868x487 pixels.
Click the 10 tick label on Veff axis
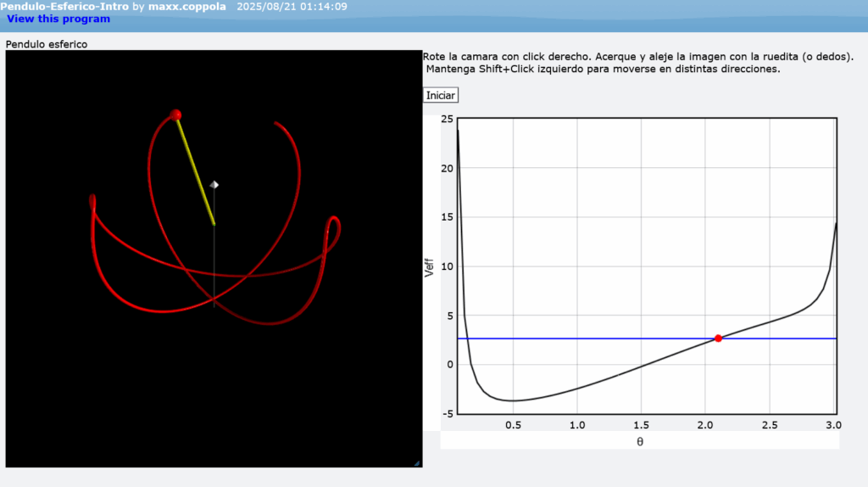[x=447, y=266]
